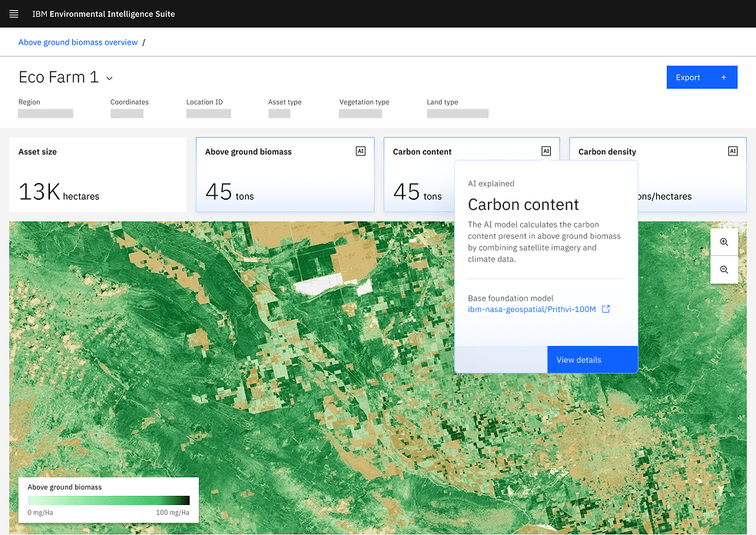
Task: Click AI label icon on Carbon density card
Action: click(x=732, y=151)
